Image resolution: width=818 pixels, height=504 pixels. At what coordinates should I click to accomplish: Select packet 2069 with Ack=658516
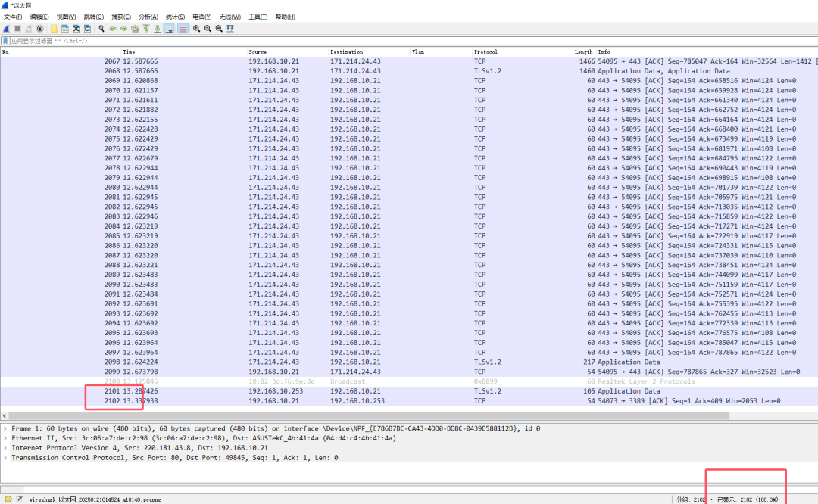pyautogui.click(x=409, y=81)
